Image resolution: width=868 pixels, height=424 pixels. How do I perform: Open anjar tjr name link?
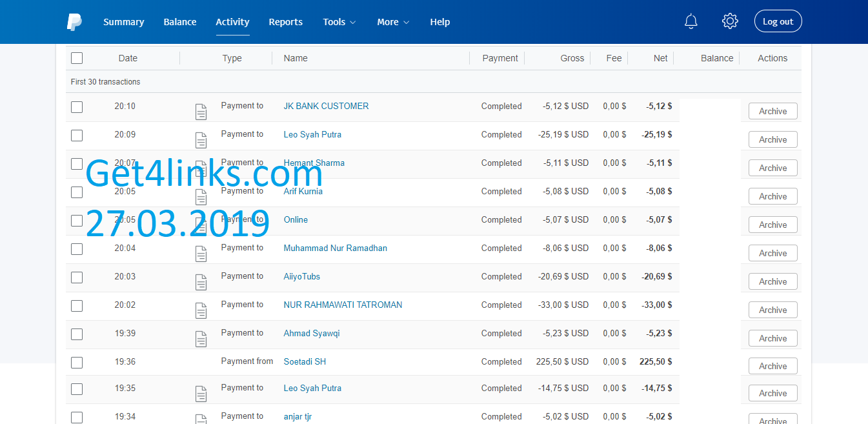coord(298,417)
